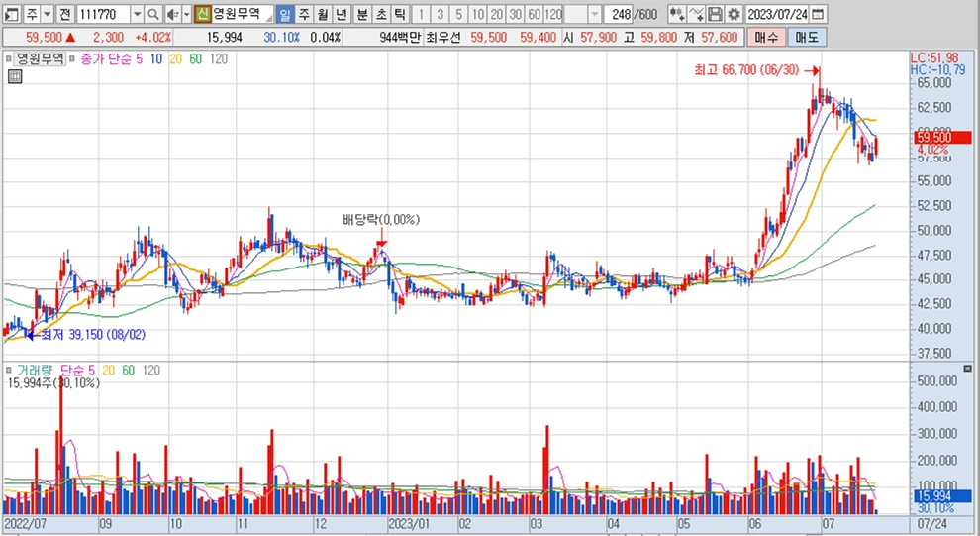
Task: Click the add line overlay icon
Action: (697, 15)
